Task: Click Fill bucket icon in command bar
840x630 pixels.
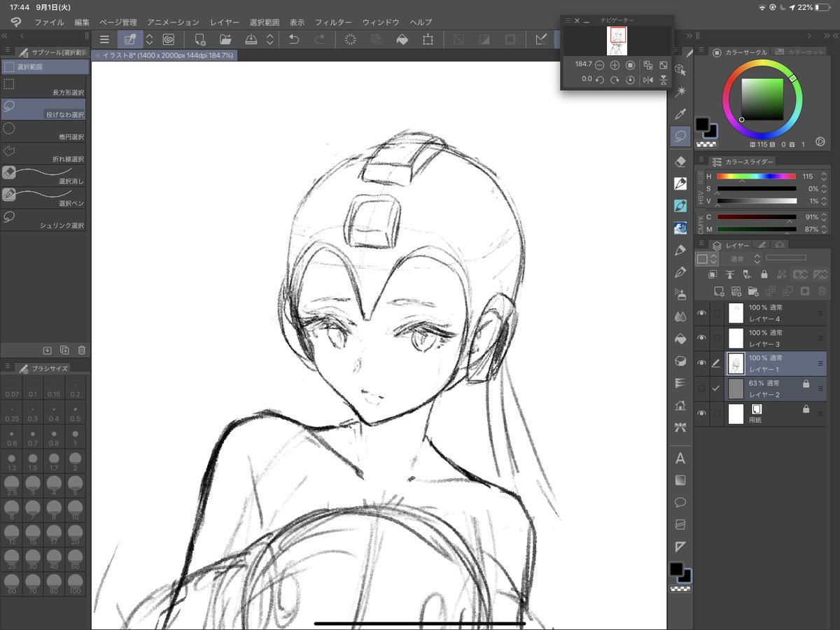Action: click(x=402, y=40)
